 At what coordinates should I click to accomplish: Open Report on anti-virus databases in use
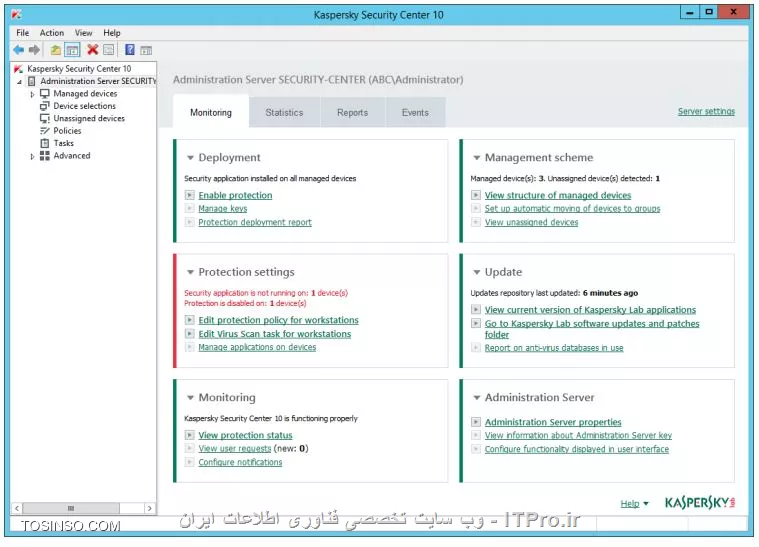(x=554, y=348)
